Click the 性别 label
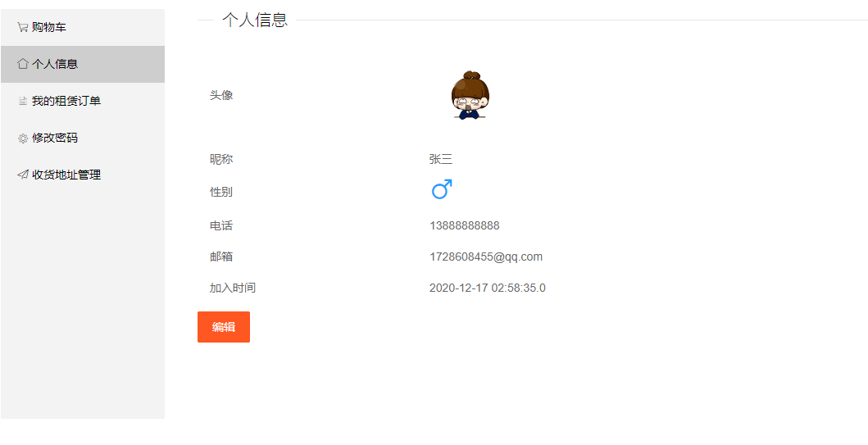This screenshot has width=868, height=445. click(x=221, y=193)
